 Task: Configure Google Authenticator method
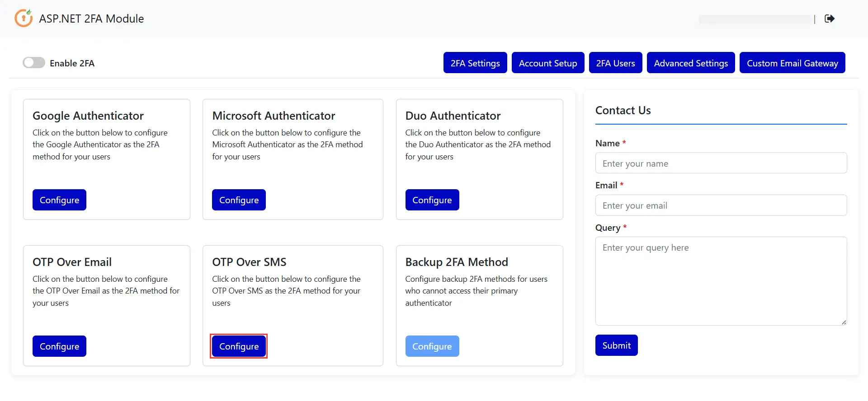[59, 200]
